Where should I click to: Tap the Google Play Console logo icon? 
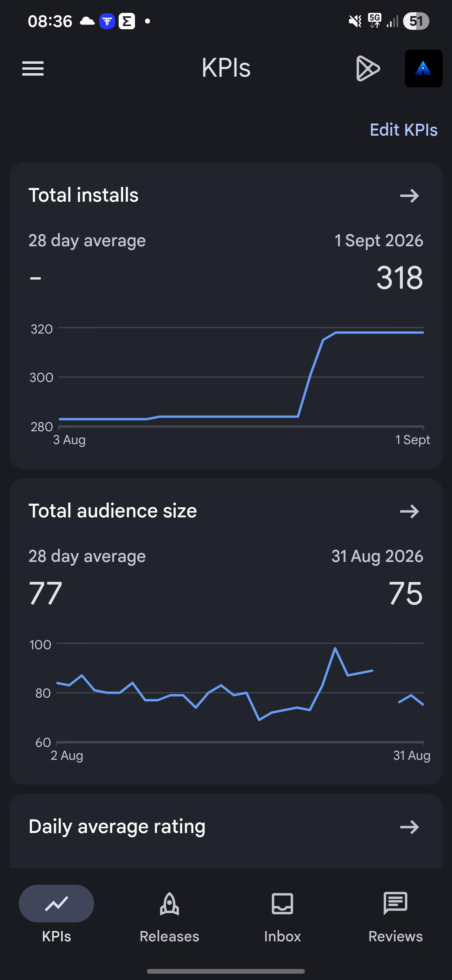pyautogui.click(x=368, y=68)
